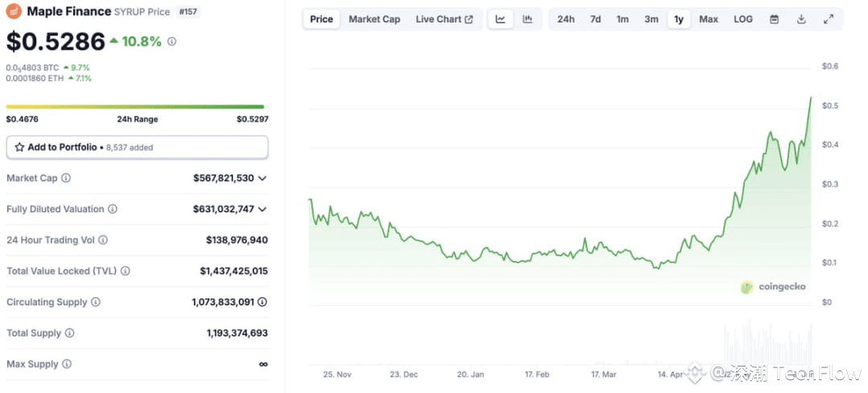
Task: Expand the Market Cap value chevron
Action: click(262, 178)
